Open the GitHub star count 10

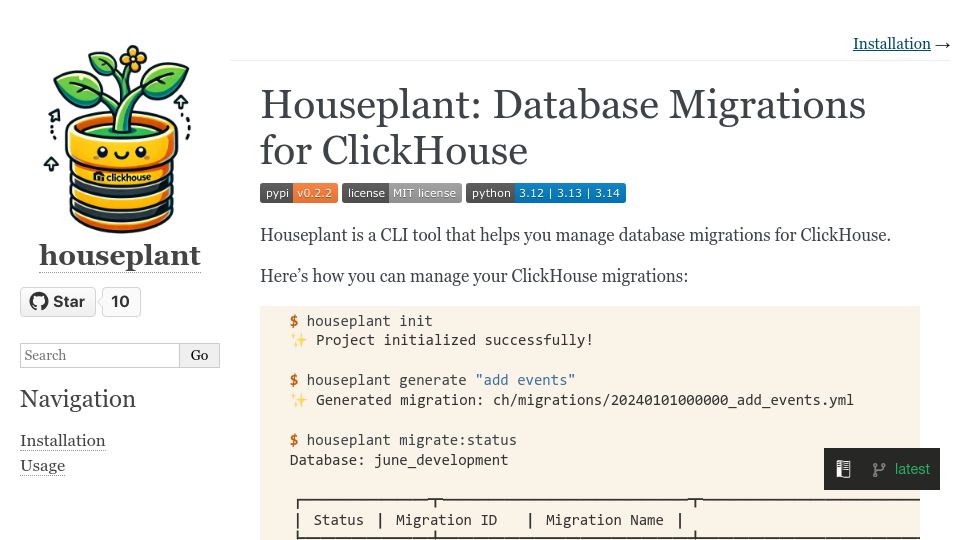click(121, 302)
